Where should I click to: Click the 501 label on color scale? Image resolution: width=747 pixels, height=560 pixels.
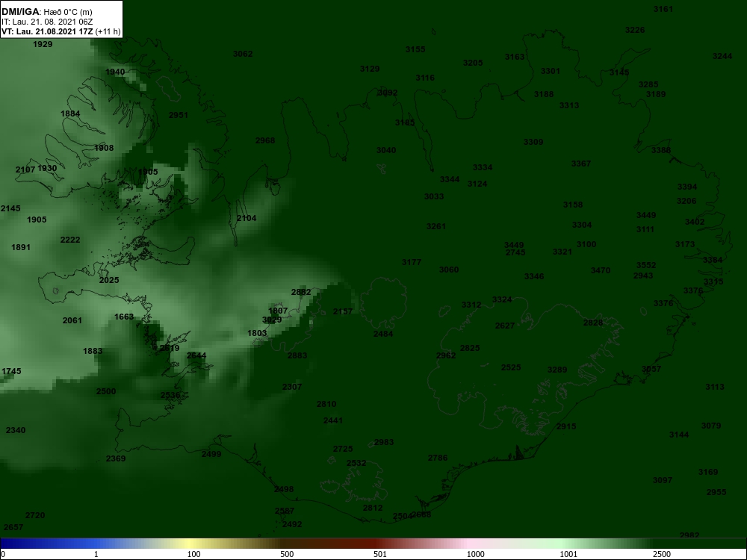click(379, 554)
